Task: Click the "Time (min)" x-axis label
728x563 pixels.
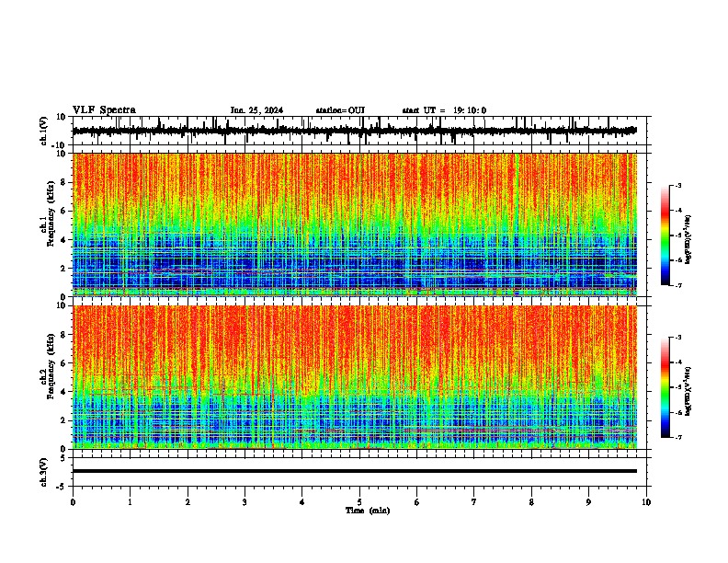Action: [x=368, y=511]
